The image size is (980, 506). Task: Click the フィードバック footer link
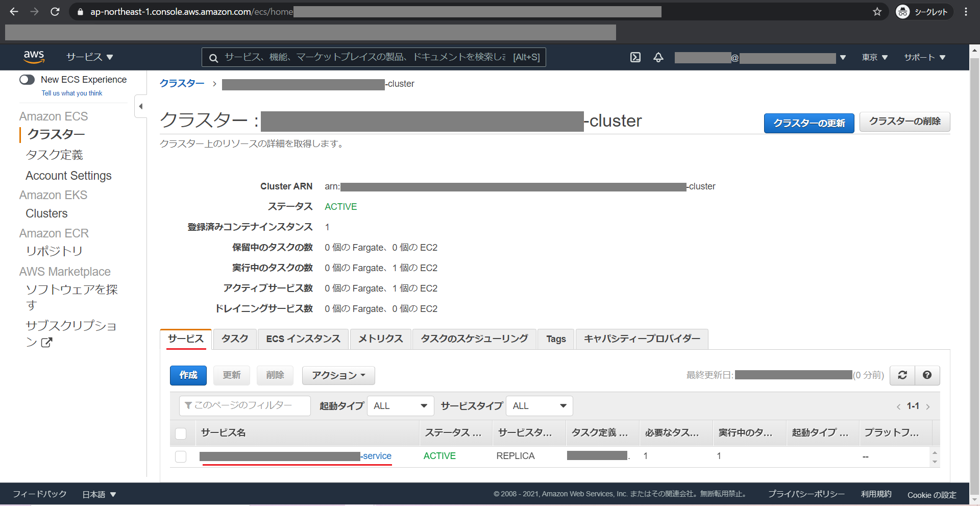click(40, 494)
